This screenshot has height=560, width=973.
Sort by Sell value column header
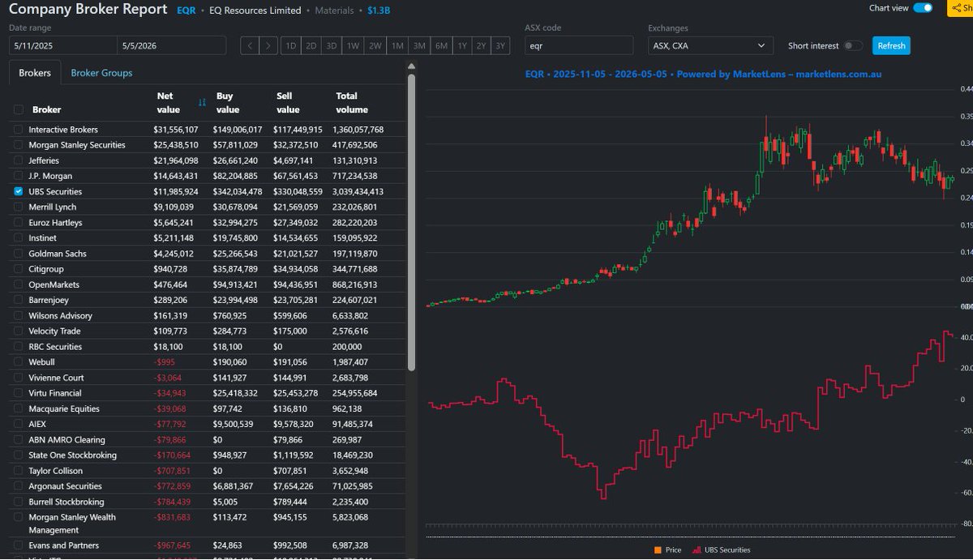pyautogui.click(x=288, y=103)
